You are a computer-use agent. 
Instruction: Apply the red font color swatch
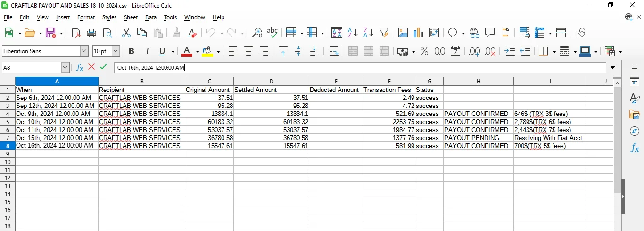[x=187, y=51]
